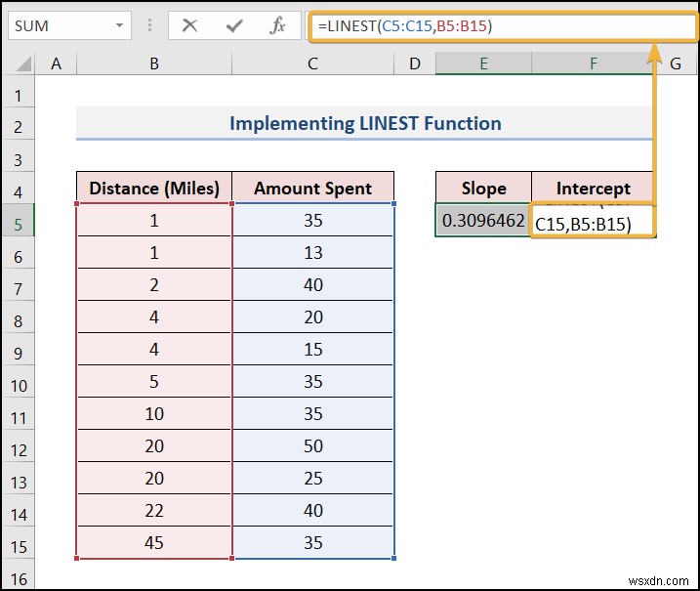Select cell C7 with amount 40

coord(313,284)
